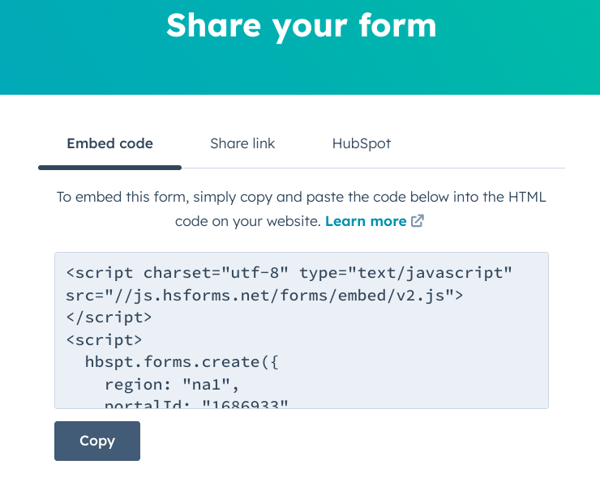Open the external link icon beside Learn more
Viewport: 600px width, 486px height.
[x=417, y=221]
